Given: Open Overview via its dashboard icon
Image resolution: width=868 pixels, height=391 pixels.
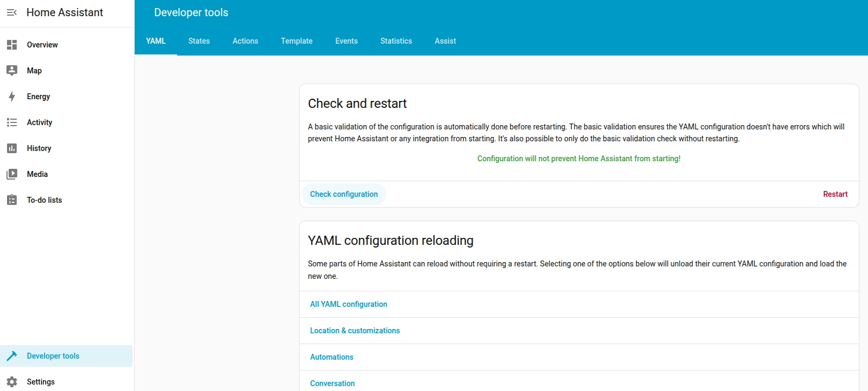Looking at the screenshot, I should 12,45.
